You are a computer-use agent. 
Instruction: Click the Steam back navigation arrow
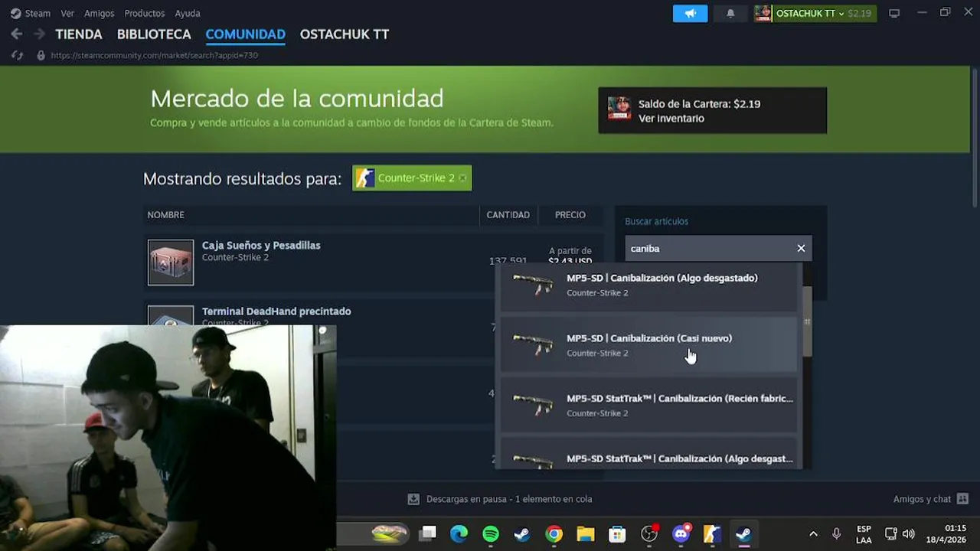16,34
